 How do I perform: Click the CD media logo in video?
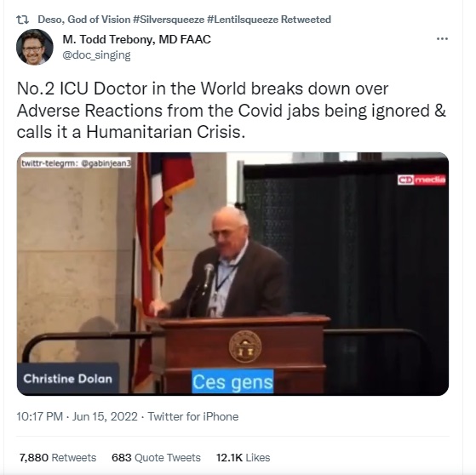(x=422, y=180)
